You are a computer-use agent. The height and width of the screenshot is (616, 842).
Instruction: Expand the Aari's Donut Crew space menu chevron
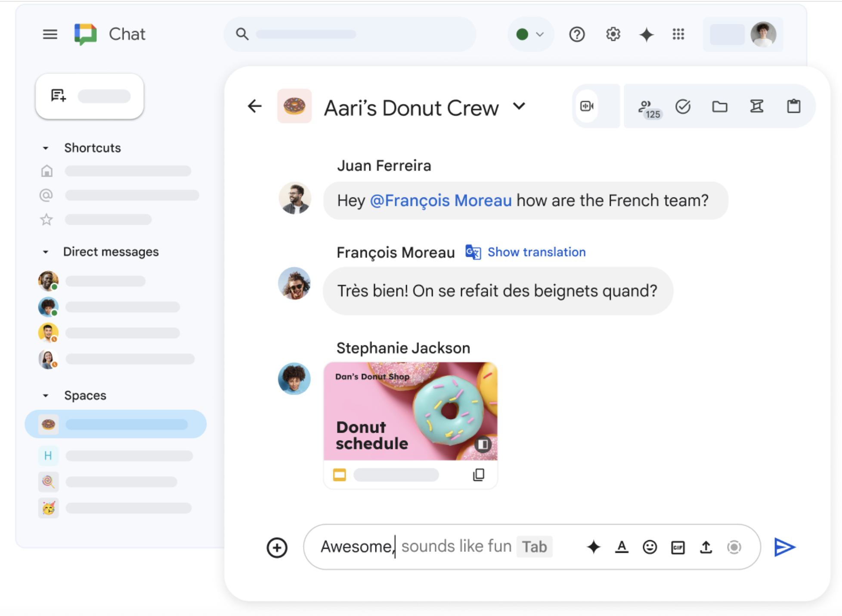[520, 106]
